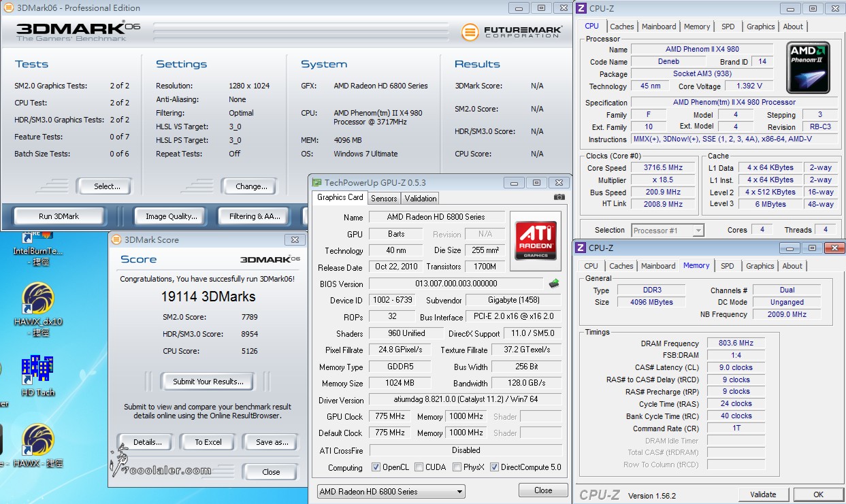
Task: Click the Futuremark Corporation logo
Action: tap(511, 32)
